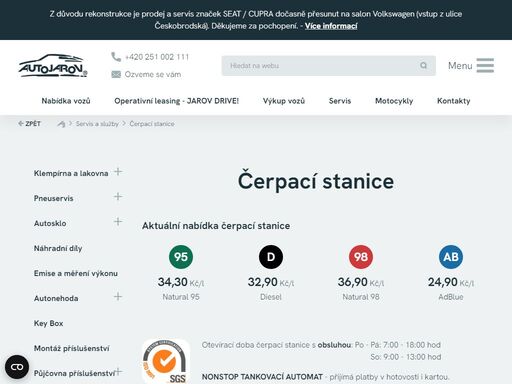Open Motocykly menu item

[x=394, y=101]
